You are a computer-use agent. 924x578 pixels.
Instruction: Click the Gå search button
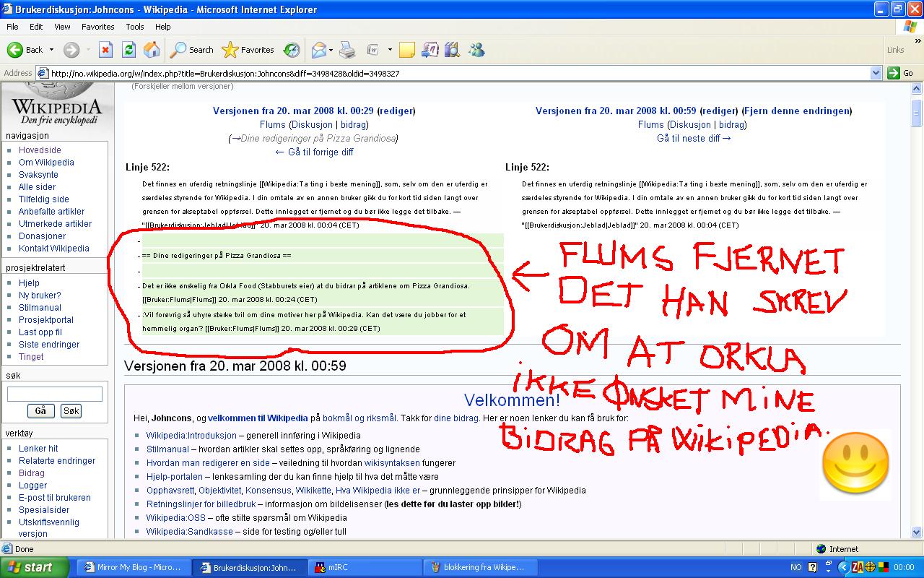40,411
